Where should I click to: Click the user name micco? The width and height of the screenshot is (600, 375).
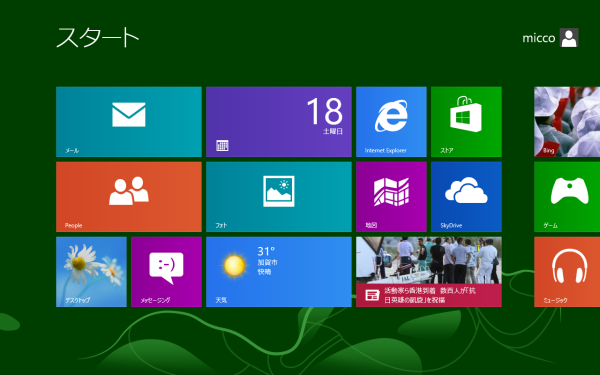pyautogui.click(x=538, y=38)
